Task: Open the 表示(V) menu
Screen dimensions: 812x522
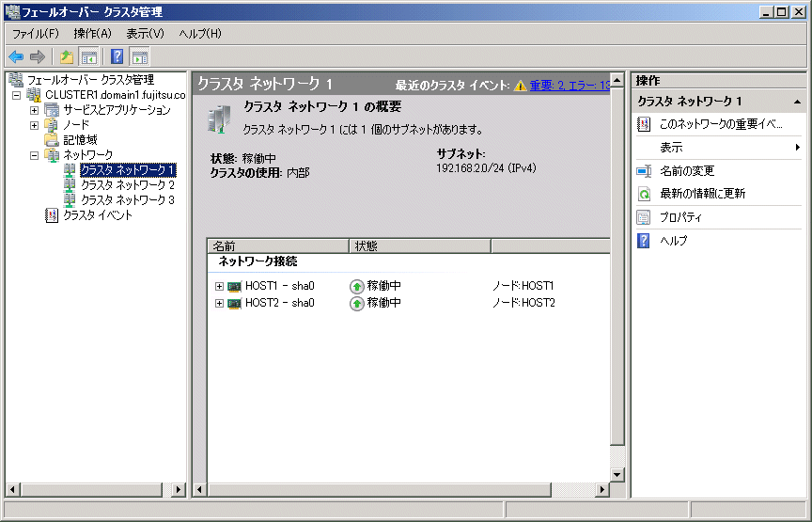Action: (145, 34)
